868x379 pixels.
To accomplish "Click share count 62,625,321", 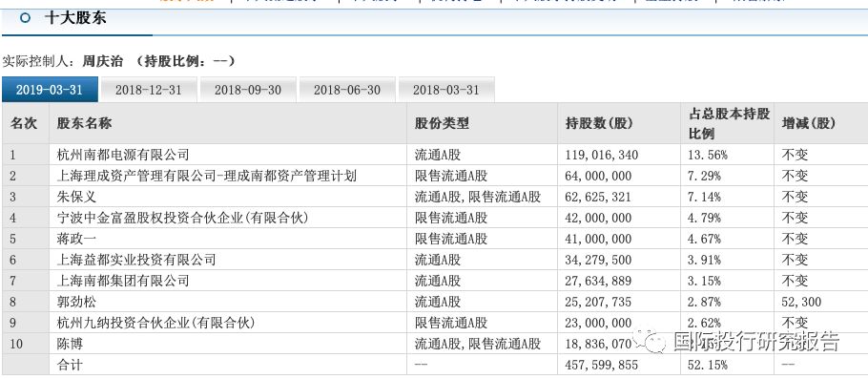I will (598, 198).
